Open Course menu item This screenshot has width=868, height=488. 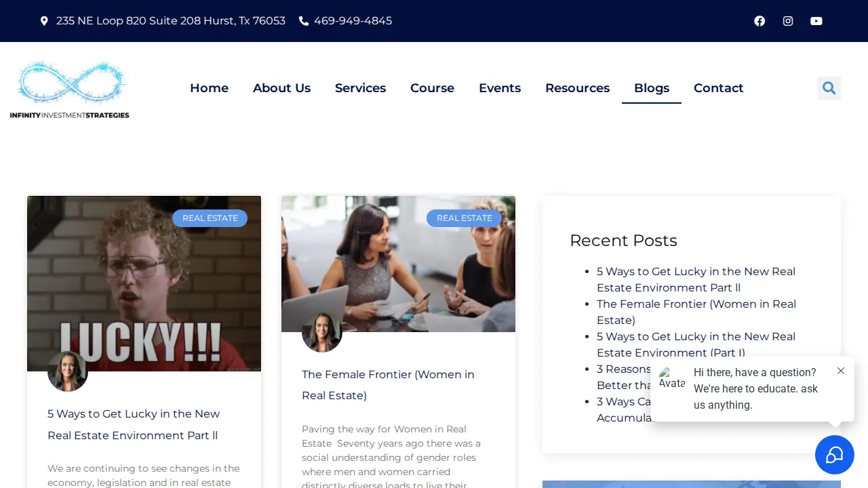[x=432, y=88]
